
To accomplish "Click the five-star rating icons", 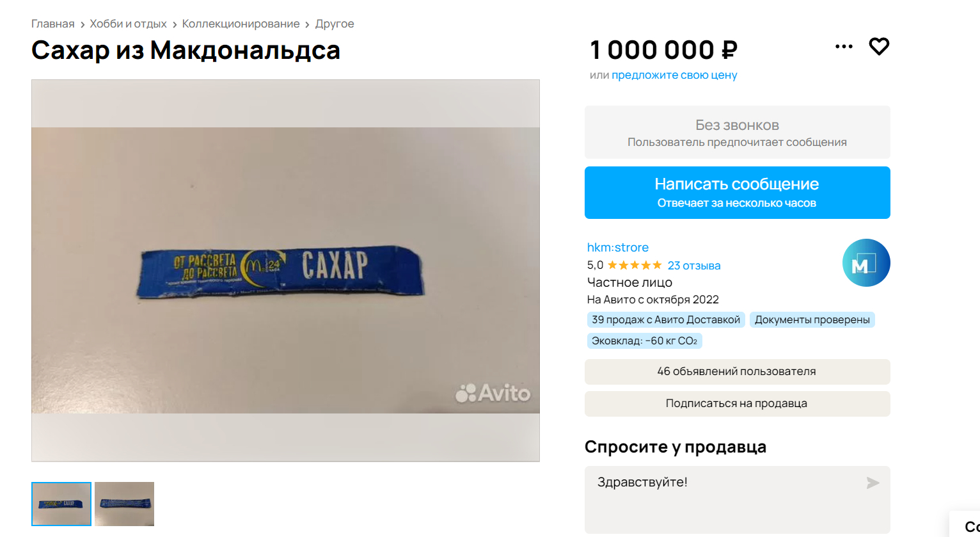I will 635,265.
